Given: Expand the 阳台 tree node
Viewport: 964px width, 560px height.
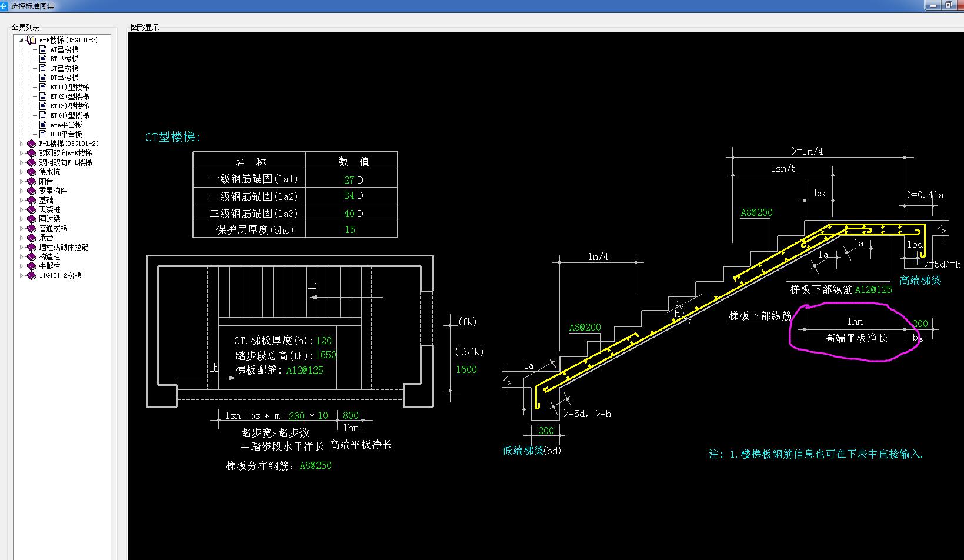Looking at the screenshot, I should click(x=22, y=181).
